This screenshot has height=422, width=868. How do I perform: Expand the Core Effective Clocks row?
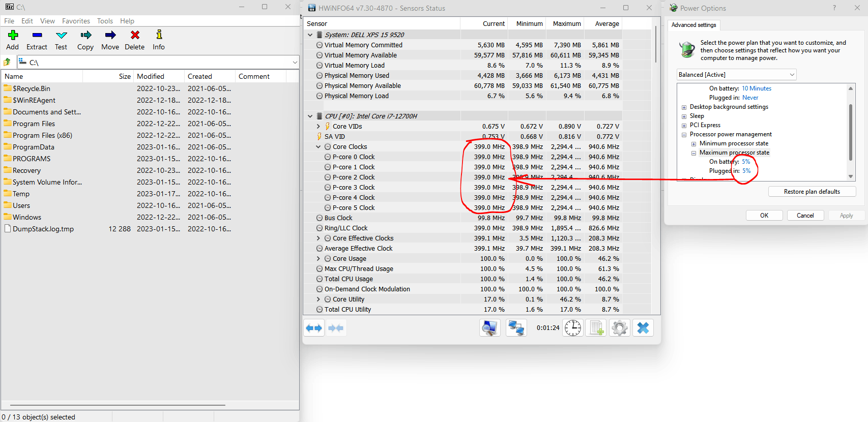click(x=319, y=238)
